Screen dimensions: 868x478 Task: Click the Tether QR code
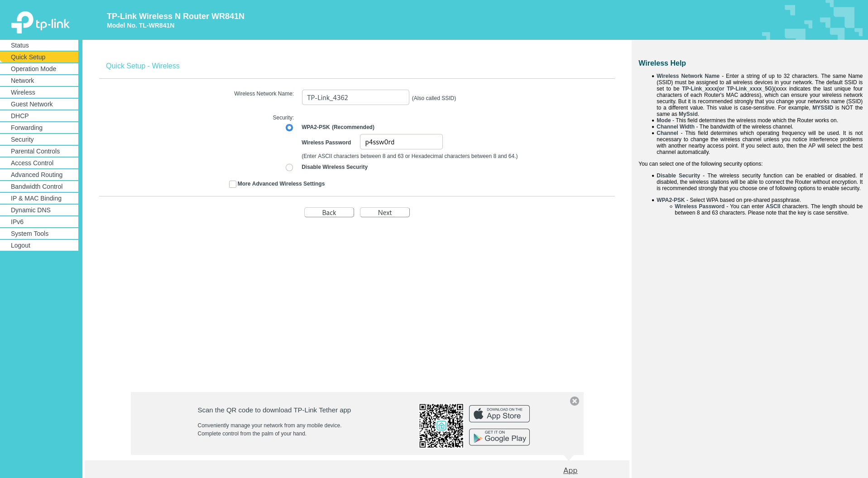pyautogui.click(x=441, y=426)
